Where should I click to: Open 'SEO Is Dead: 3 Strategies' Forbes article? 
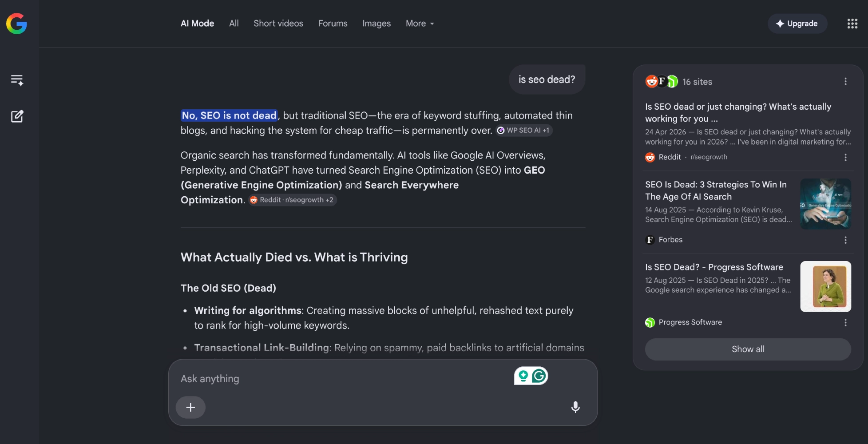pos(716,190)
